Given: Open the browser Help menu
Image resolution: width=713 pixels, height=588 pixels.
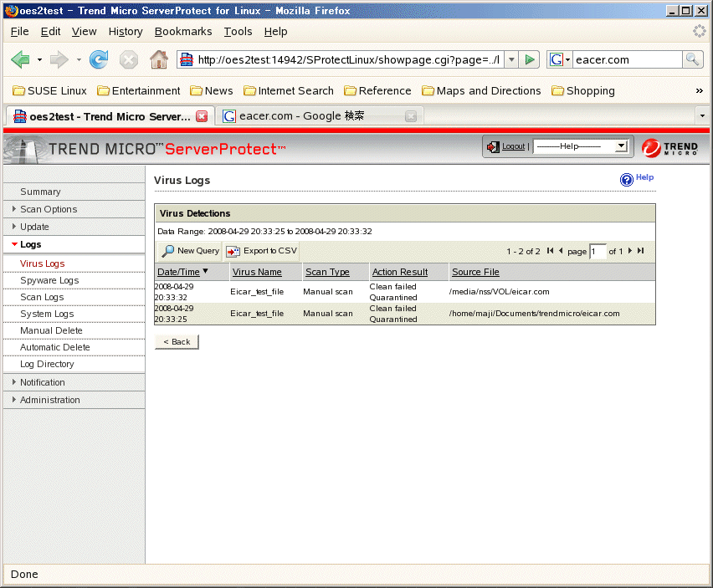Looking at the screenshot, I should [275, 31].
